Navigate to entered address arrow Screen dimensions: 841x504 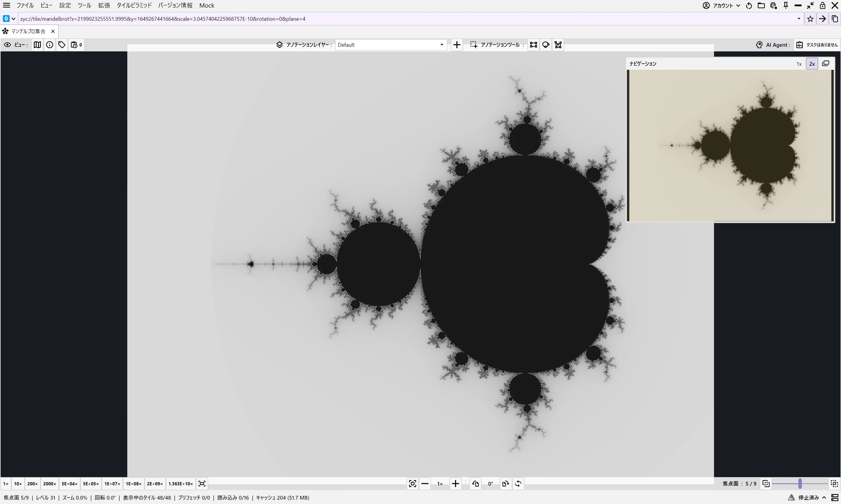click(822, 19)
